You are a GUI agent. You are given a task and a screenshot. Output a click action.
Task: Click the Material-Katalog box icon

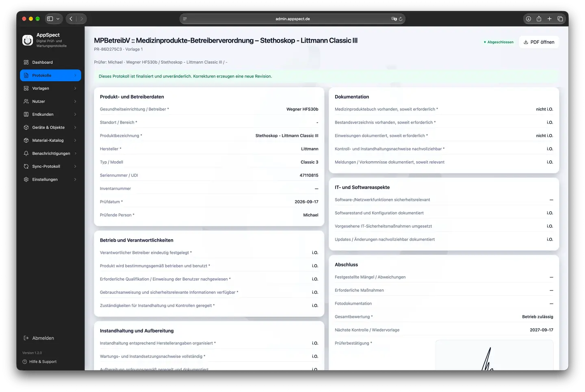(26, 141)
